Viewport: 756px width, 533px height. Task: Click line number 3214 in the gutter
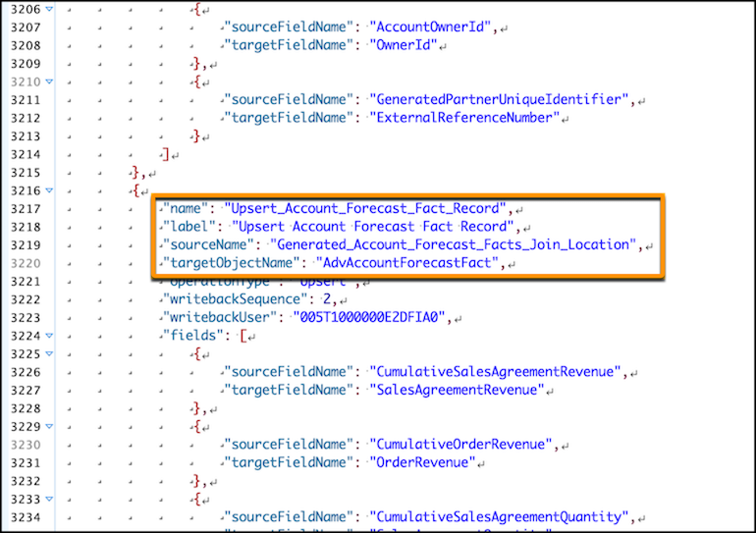26,155
